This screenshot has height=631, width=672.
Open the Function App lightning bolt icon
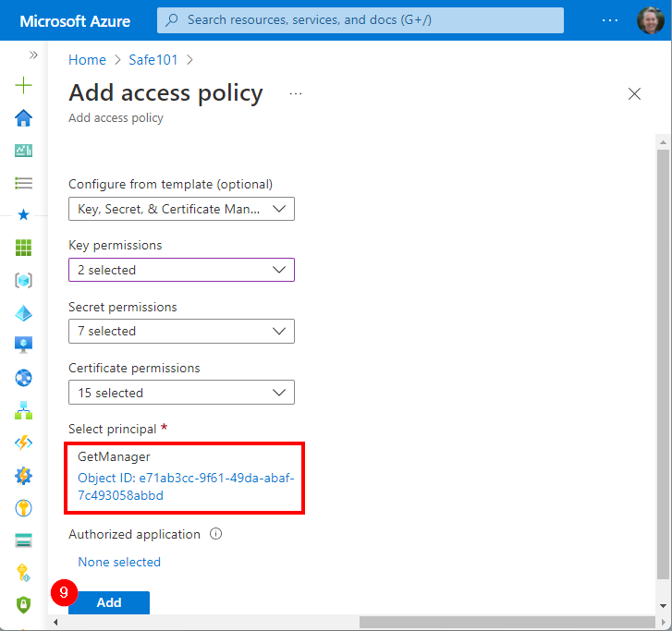click(24, 443)
